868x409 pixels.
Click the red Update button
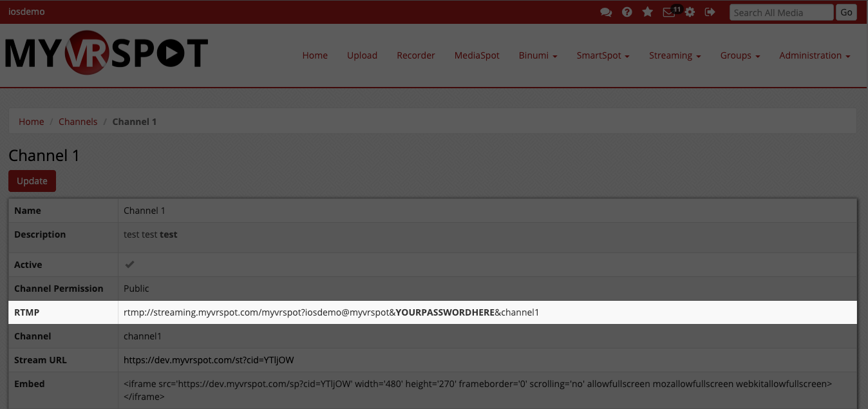point(32,181)
